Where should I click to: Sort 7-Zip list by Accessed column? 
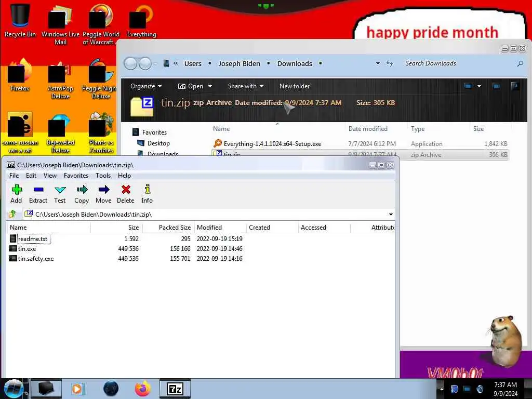click(x=324, y=228)
